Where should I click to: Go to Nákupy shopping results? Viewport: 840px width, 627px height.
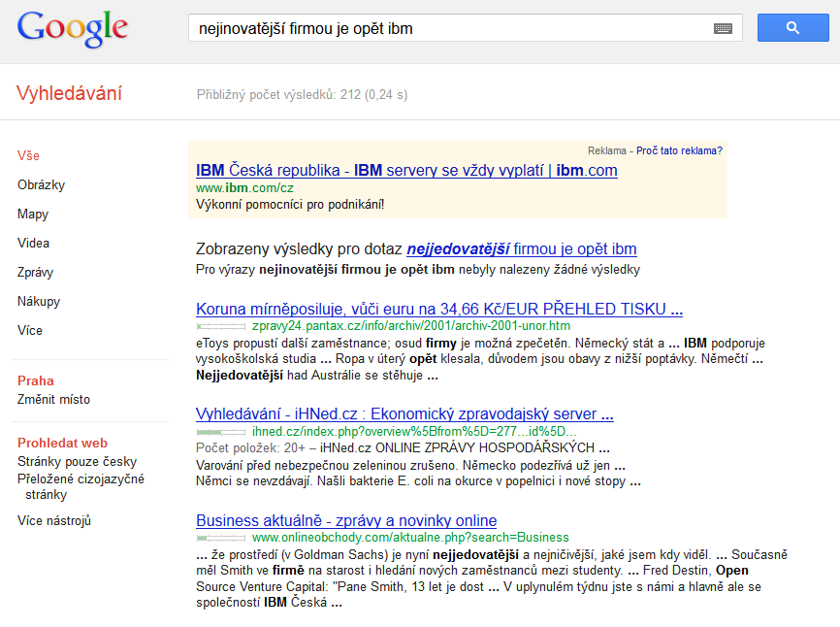coord(39,301)
